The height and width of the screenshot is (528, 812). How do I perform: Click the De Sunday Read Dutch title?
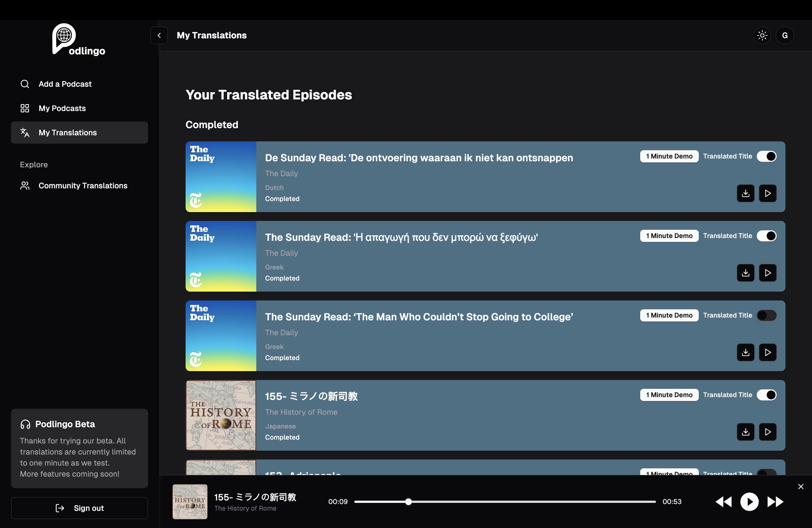coord(419,158)
